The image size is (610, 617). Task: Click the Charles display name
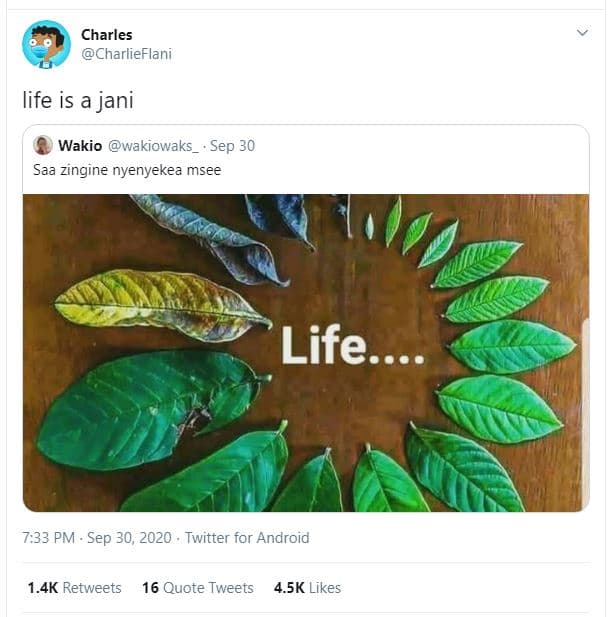(x=105, y=34)
